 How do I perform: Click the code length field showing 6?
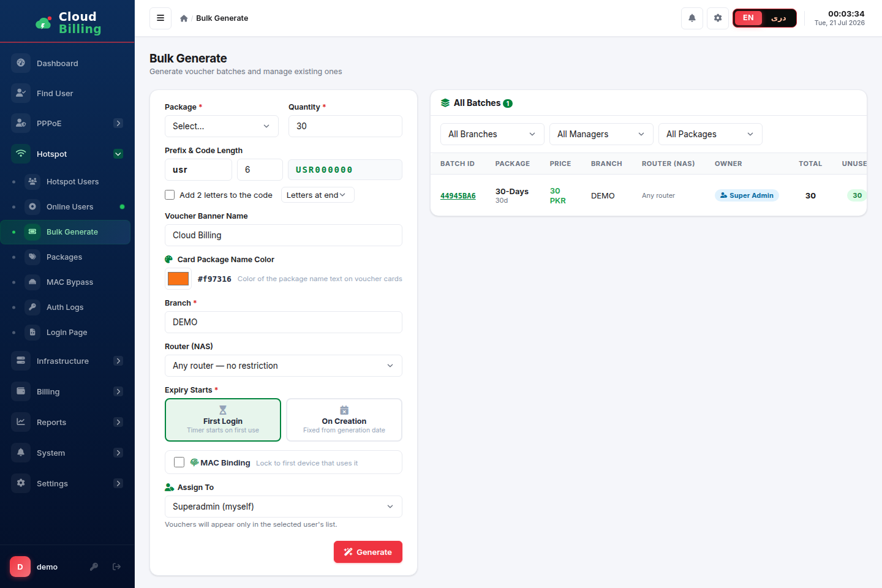260,170
